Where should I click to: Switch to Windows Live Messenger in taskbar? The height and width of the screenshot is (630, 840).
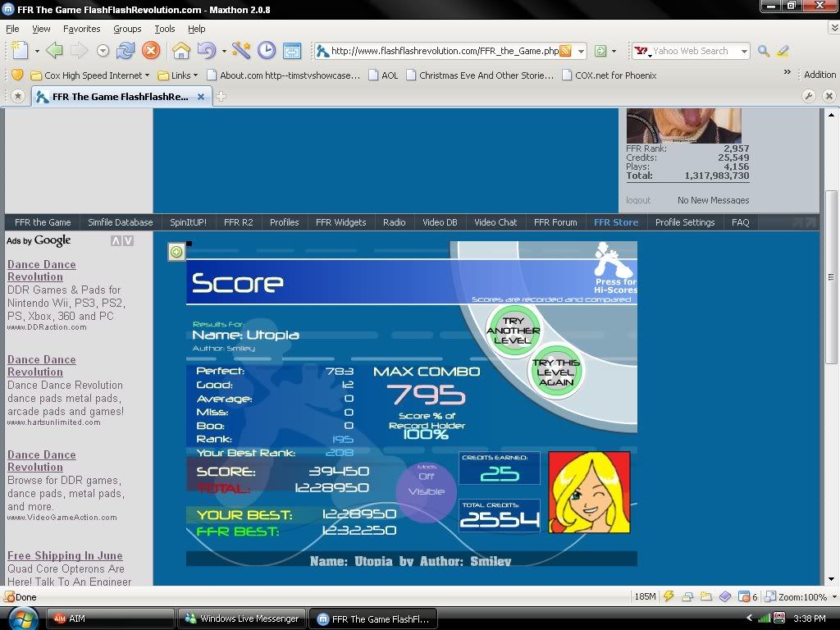pyautogui.click(x=242, y=619)
